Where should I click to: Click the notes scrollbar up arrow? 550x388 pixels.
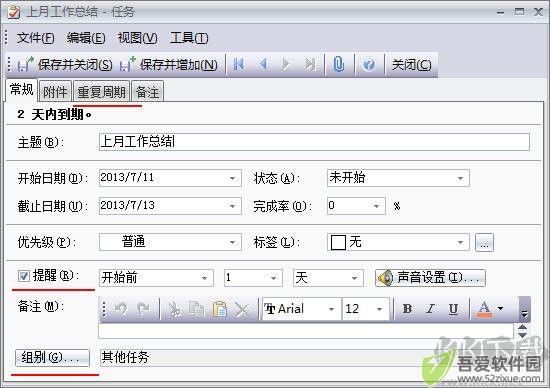pyautogui.click(x=522, y=327)
